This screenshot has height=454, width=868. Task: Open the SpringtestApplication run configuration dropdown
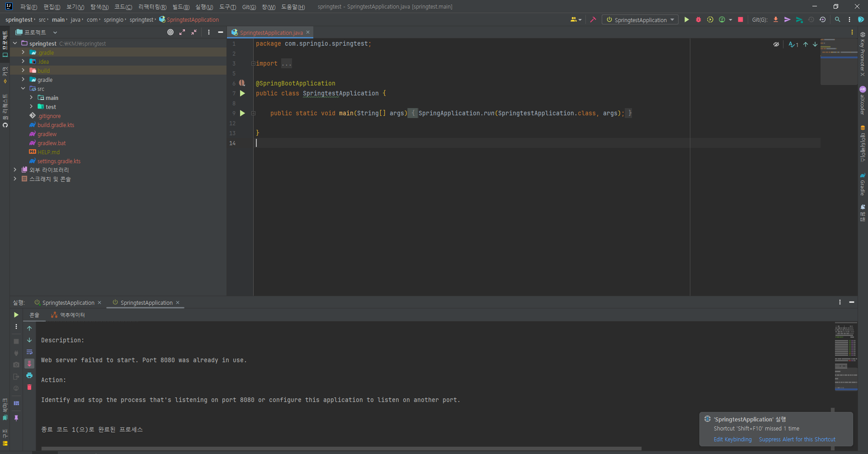click(640, 20)
